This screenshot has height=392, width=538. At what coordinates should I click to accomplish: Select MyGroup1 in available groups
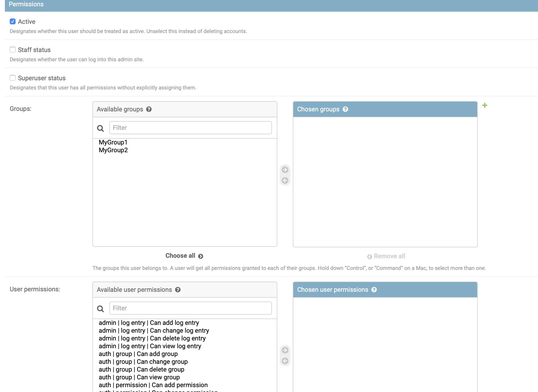click(x=113, y=142)
